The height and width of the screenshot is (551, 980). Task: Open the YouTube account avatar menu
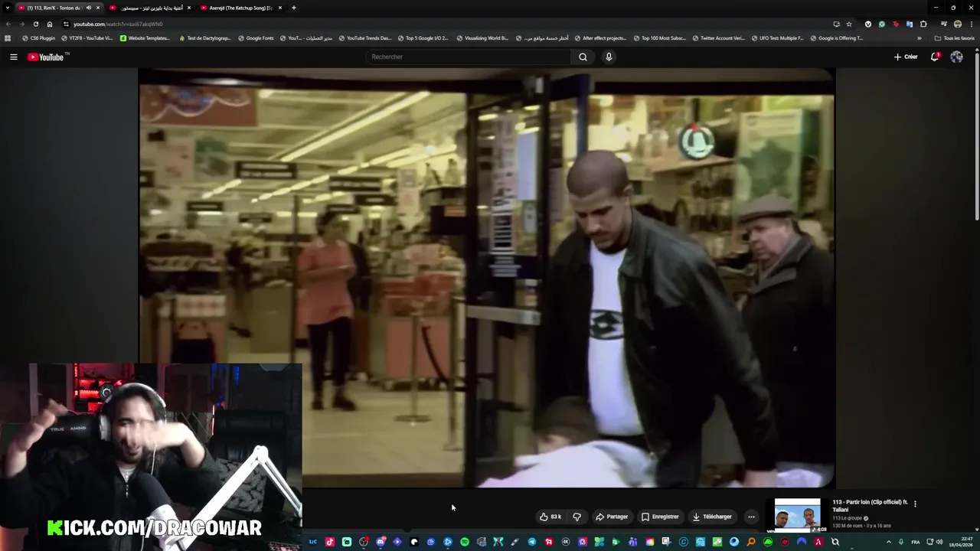pyautogui.click(x=956, y=57)
